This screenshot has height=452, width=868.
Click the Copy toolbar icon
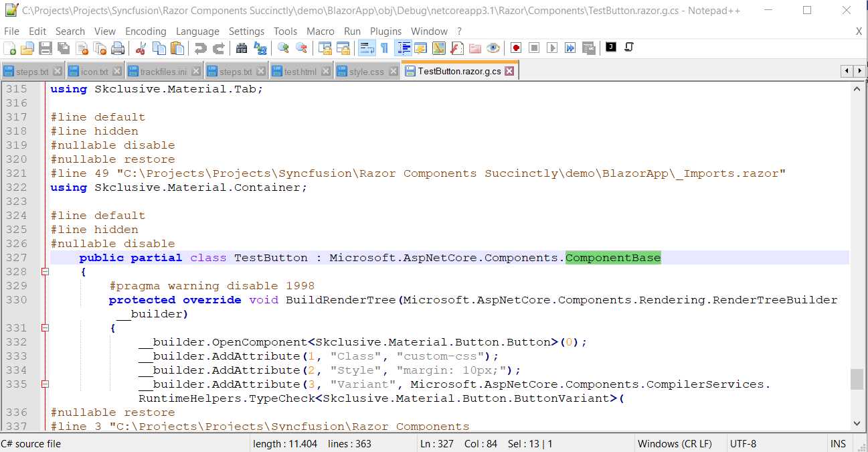click(x=159, y=48)
